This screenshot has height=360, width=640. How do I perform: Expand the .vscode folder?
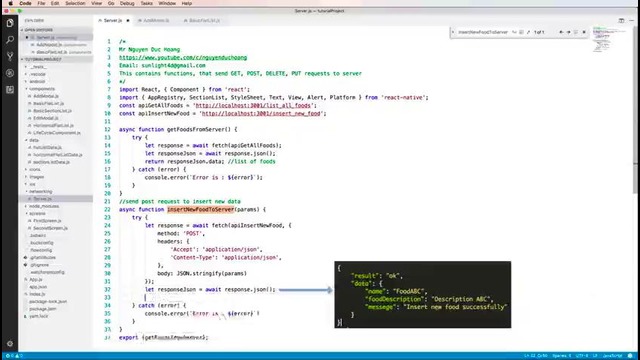coord(38,74)
